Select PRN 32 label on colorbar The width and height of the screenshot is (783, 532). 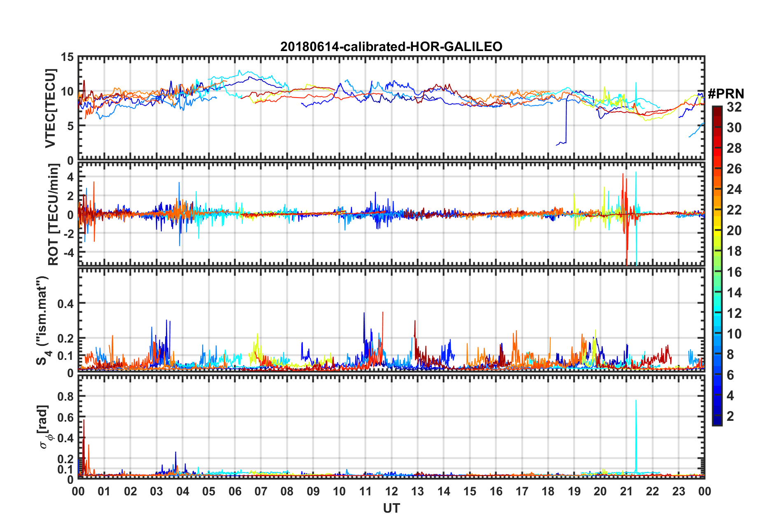734,107
